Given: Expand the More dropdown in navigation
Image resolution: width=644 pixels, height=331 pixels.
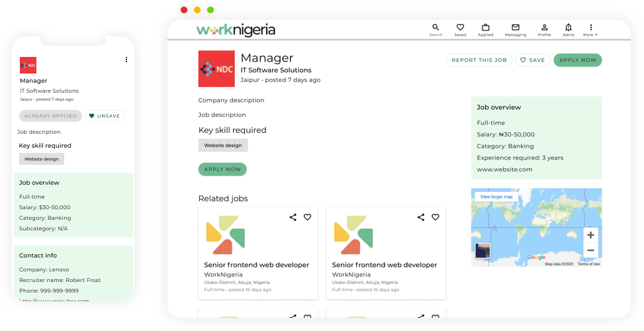Looking at the screenshot, I should point(590,30).
